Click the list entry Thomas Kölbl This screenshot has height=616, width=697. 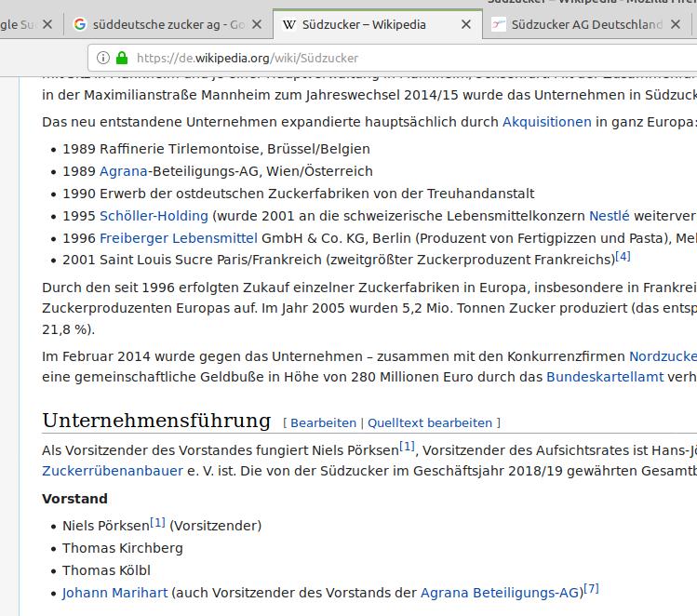coord(106,570)
